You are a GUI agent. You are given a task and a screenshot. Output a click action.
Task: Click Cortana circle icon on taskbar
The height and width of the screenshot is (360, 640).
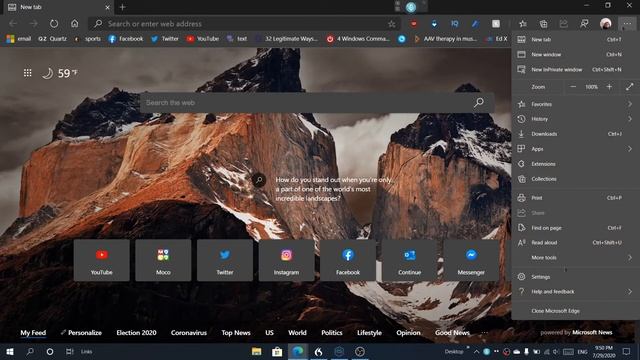click(x=50, y=351)
